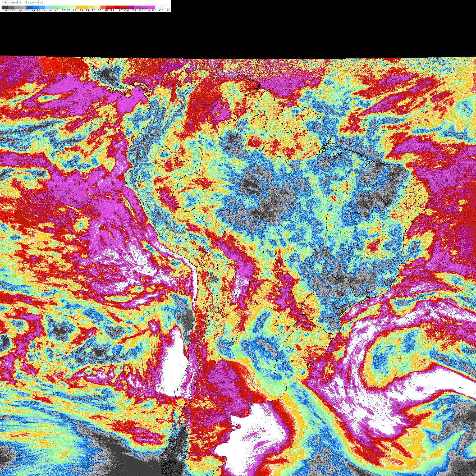Click the '4.0' legend value

tap(51, 10)
